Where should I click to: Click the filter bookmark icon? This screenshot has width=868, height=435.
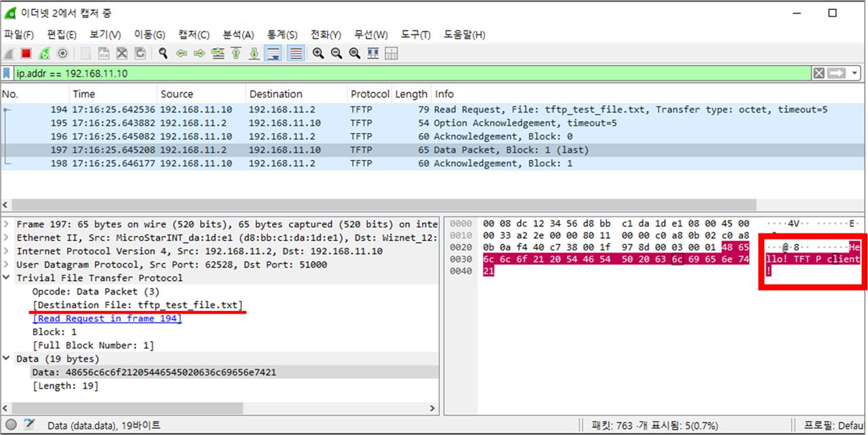(7, 73)
